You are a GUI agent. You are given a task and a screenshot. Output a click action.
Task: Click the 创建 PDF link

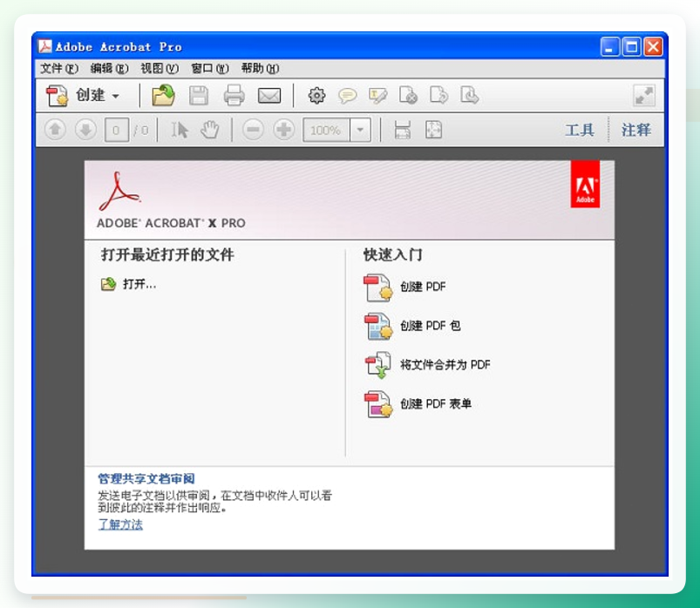point(423,287)
